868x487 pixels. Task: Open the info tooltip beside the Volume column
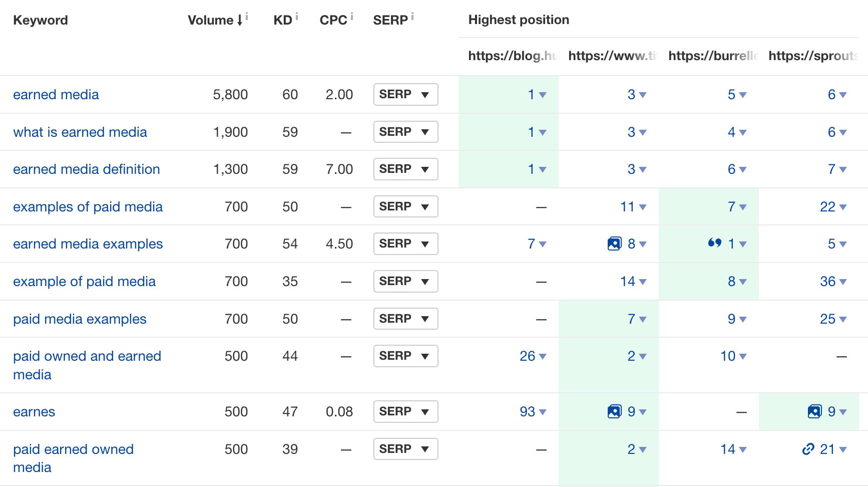pyautogui.click(x=247, y=15)
